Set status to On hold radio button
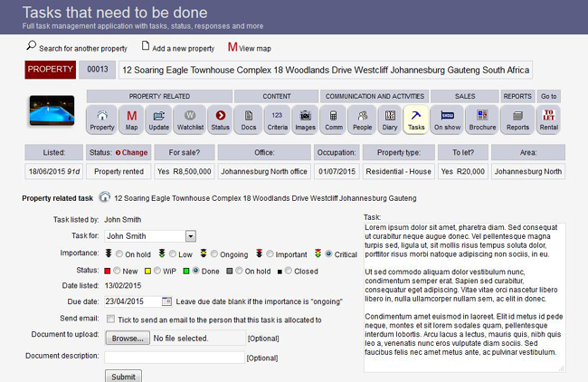The width and height of the screenshot is (588, 382). pos(239,271)
